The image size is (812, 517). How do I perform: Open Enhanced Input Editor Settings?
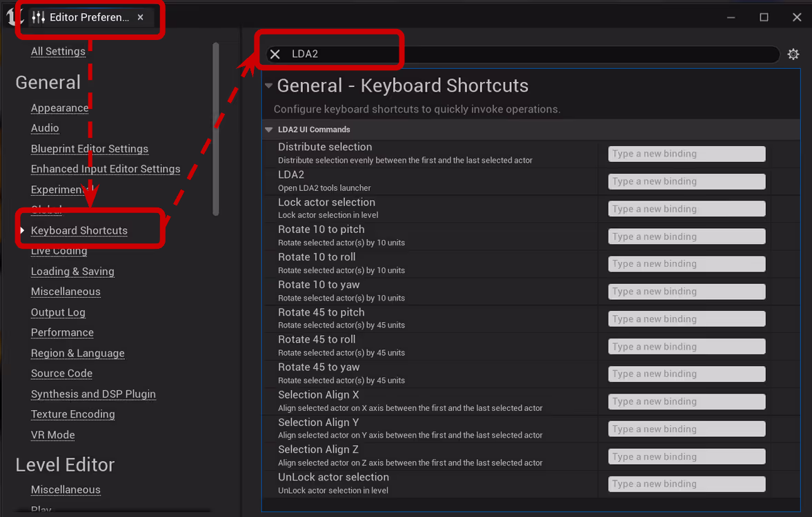pyautogui.click(x=106, y=169)
